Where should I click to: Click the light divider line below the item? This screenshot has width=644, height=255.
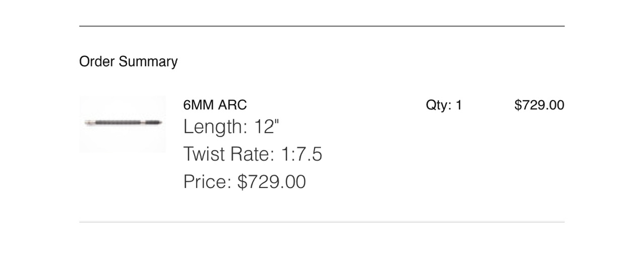tap(321, 222)
